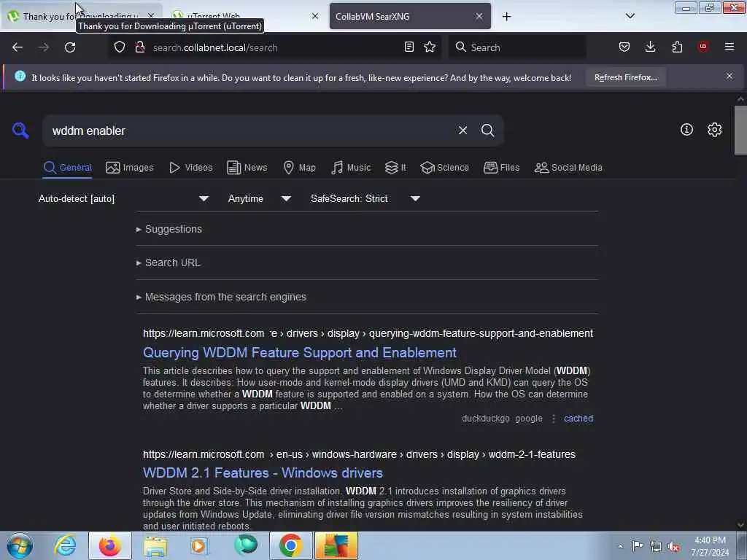Click the SearXNG magnifier logo

click(20, 131)
